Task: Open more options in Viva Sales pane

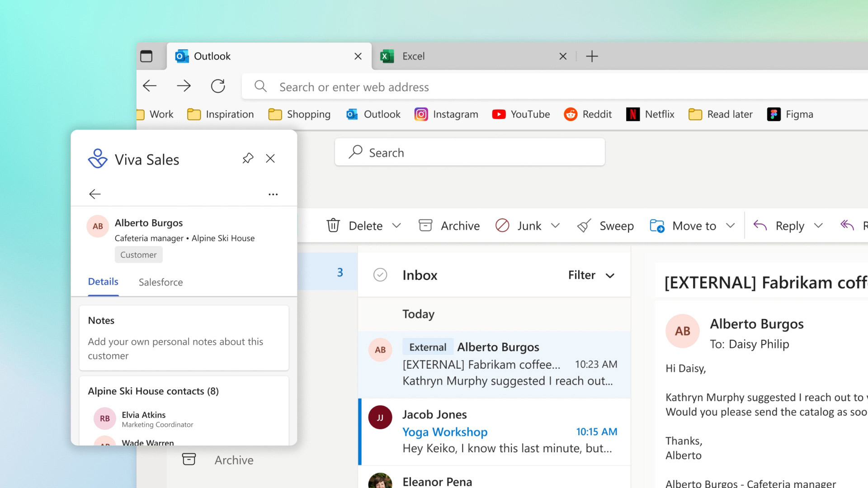Action: (273, 194)
